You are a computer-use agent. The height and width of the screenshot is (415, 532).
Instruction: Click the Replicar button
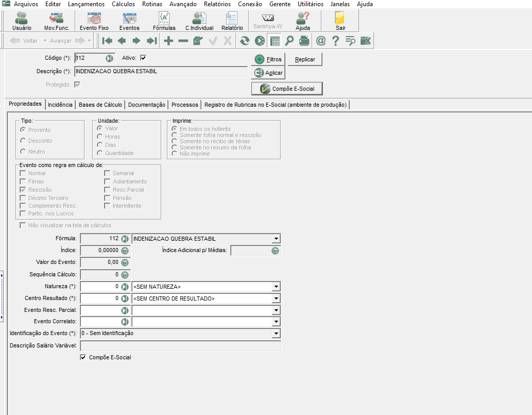[305, 59]
